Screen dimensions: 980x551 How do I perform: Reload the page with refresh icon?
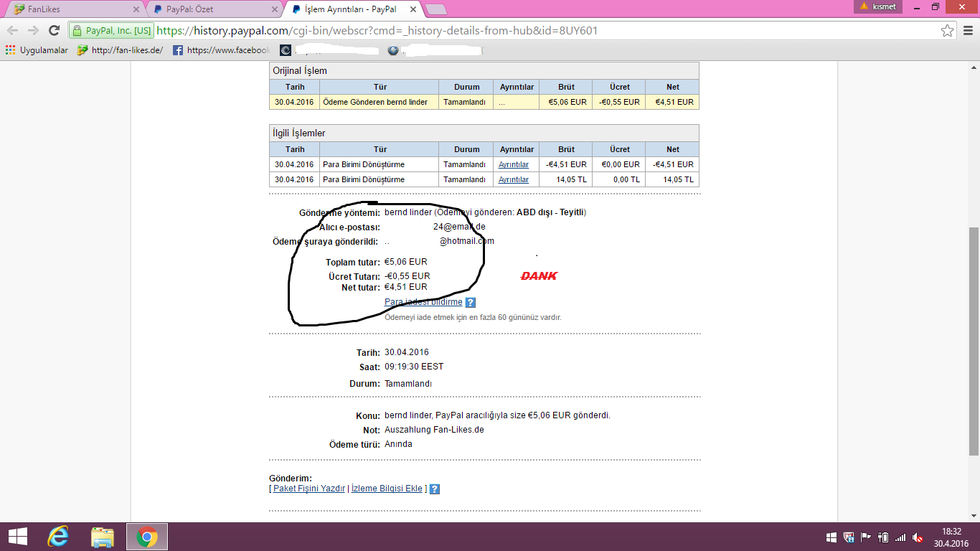click(x=54, y=30)
